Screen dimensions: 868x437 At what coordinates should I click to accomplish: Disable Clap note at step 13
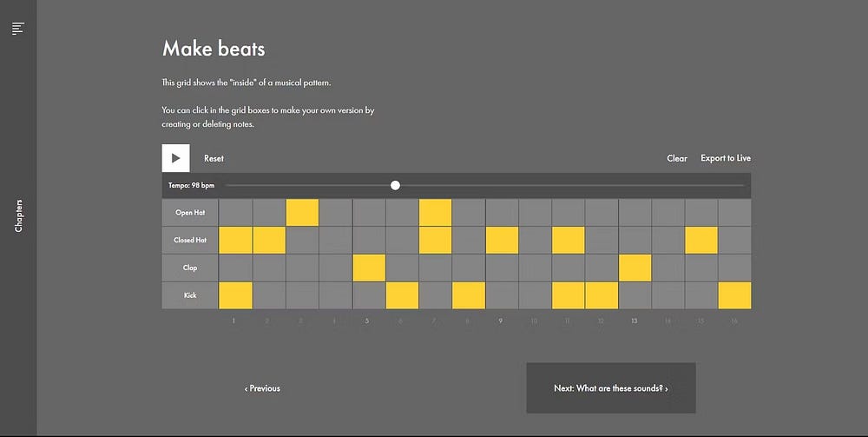coord(635,268)
